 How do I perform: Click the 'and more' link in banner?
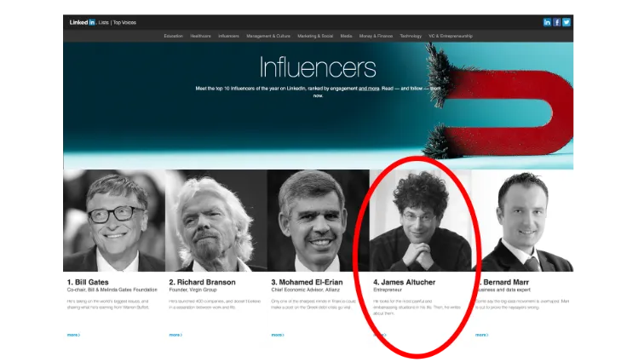click(x=369, y=89)
